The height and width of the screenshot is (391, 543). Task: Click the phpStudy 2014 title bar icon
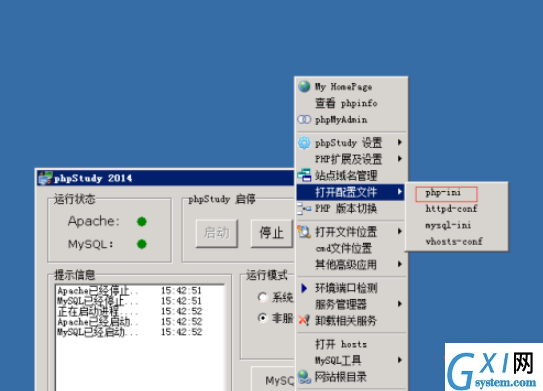(45, 178)
